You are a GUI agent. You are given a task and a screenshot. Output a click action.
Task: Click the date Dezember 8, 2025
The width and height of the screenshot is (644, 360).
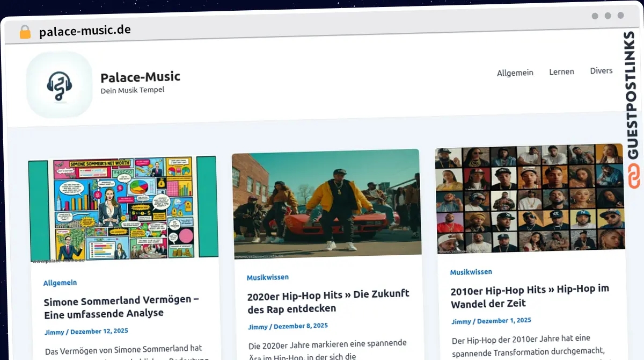coord(301,326)
